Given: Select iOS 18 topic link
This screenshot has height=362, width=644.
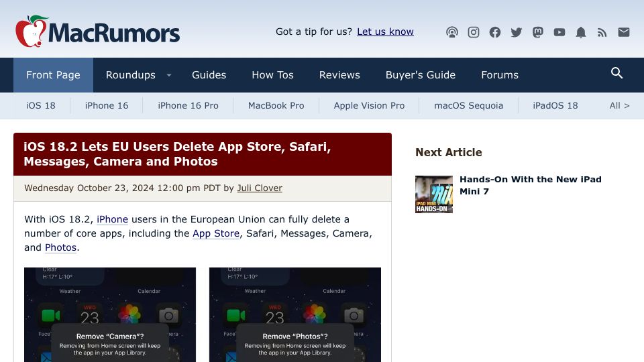Looking at the screenshot, I should [x=41, y=105].
